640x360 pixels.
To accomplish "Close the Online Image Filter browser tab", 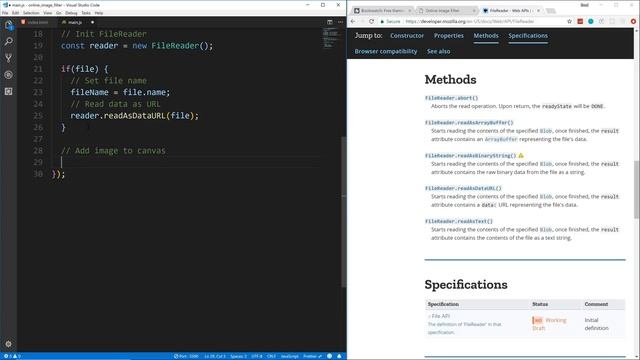I will tap(474, 11).
